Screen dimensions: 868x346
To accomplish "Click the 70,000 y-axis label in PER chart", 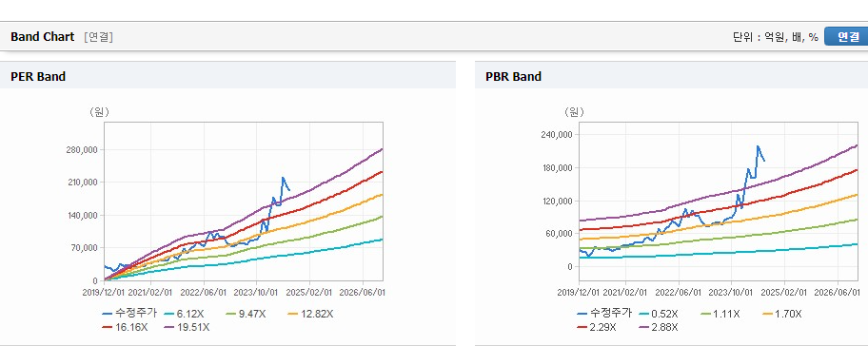I will click(84, 247).
